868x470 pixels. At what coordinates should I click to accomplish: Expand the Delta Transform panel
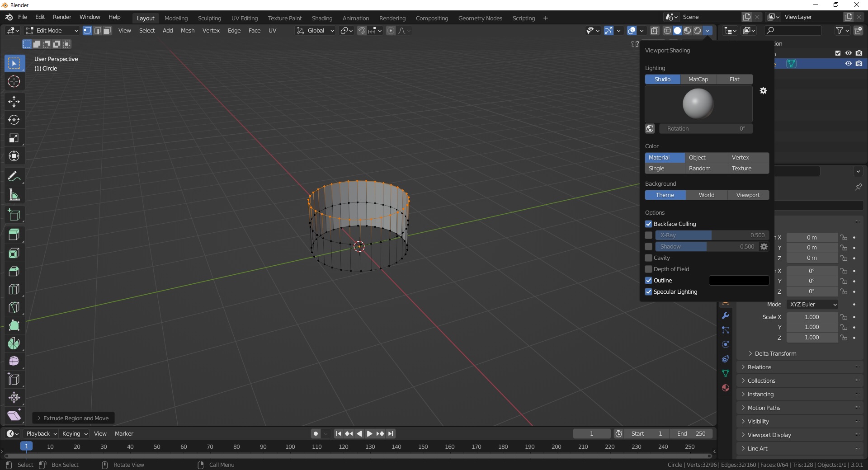point(775,354)
